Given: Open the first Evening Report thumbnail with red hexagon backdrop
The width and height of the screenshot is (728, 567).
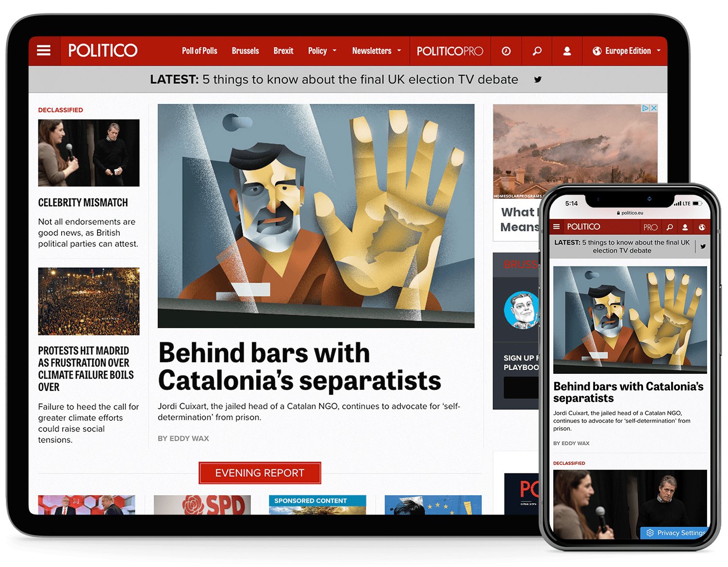Looking at the screenshot, I should (x=87, y=505).
